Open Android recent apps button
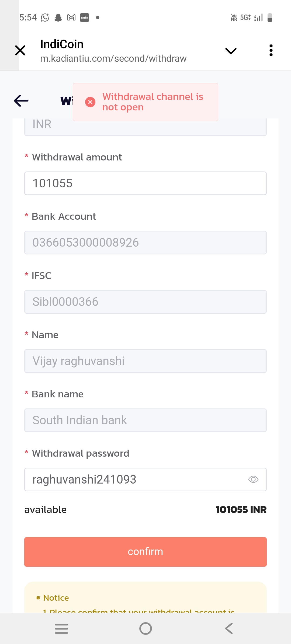This screenshot has width=291, height=644. coord(61,629)
